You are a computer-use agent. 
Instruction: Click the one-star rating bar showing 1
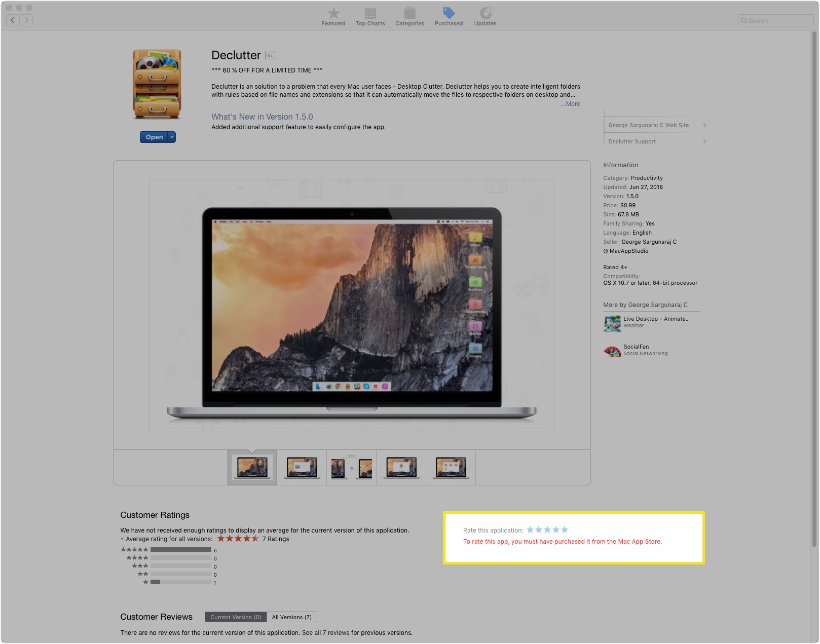(181, 582)
